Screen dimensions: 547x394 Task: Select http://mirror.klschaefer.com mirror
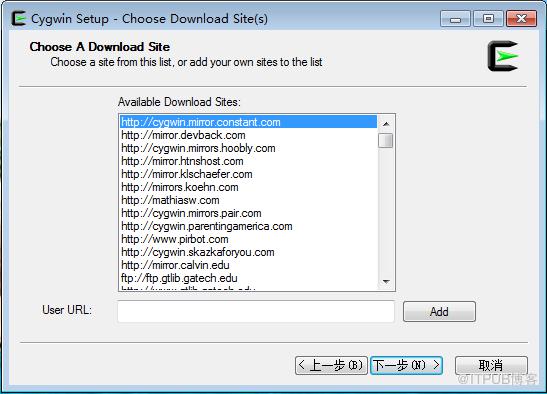(248, 174)
